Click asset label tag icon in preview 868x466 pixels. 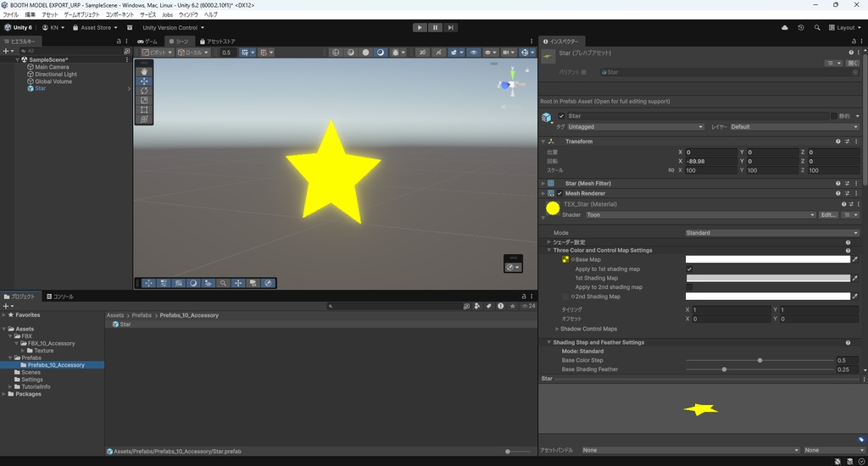coord(861,440)
